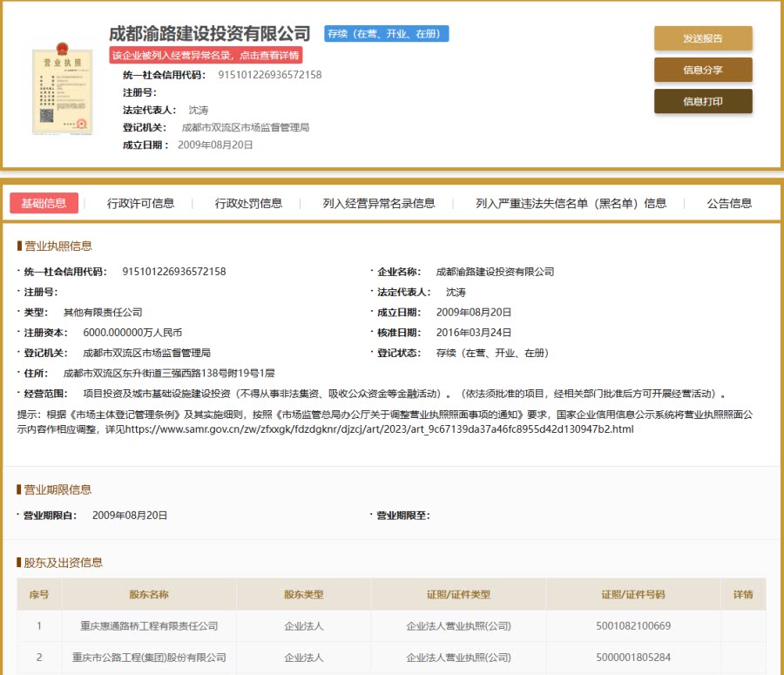Click the 详情 column header

pyautogui.click(x=743, y=595)
